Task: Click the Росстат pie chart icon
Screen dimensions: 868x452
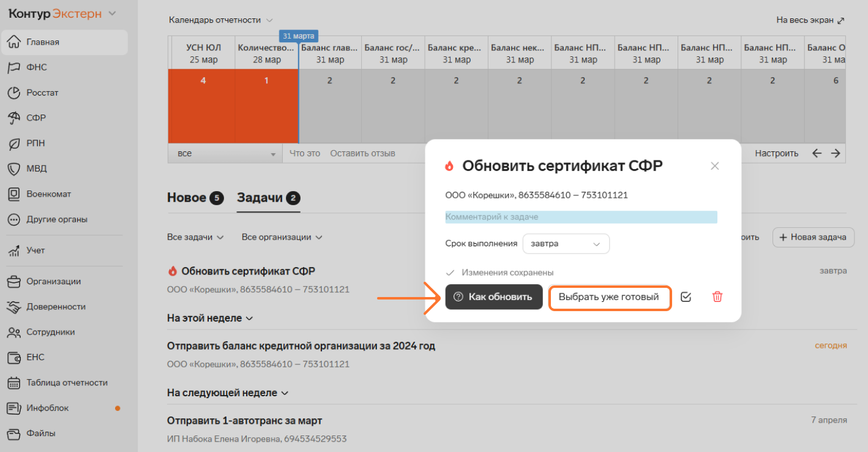Action: pos(14,92)
